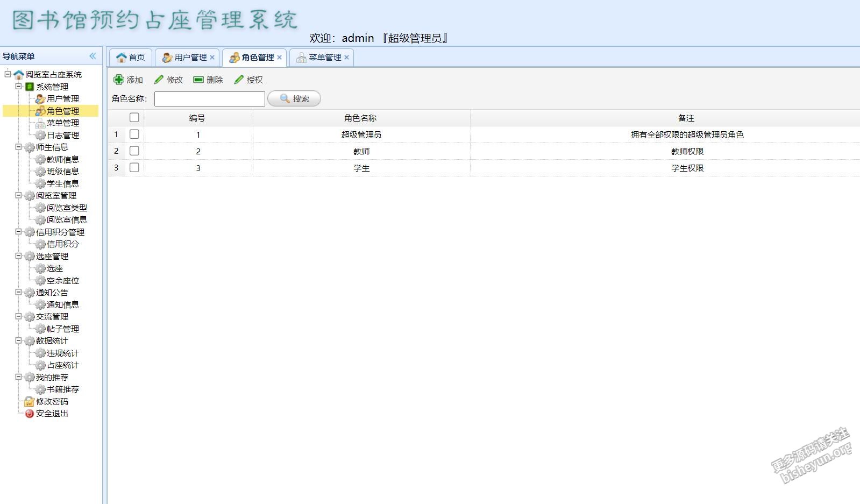Screen dimensions: 860x504
Task: Click the green minus Delete icon
Action: (198, 80)
